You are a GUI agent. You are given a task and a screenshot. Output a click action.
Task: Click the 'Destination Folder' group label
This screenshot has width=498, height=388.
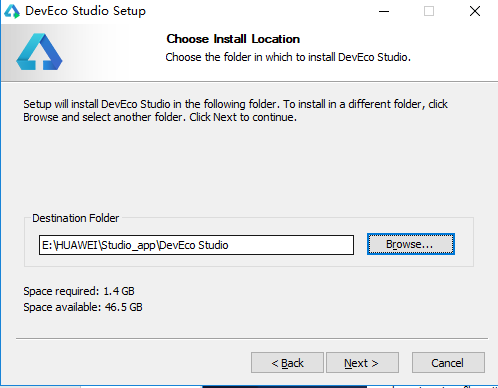click(75, 218)
